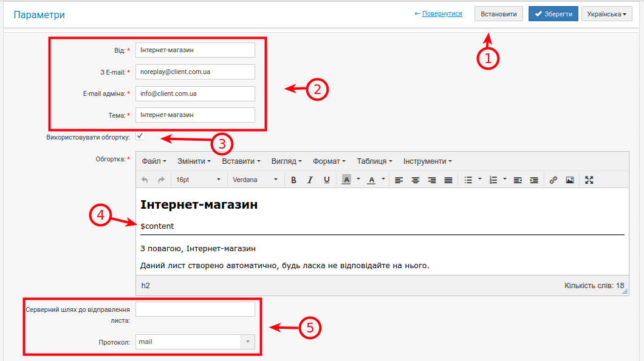Open the font color picker arrow

pyautogui.click(x=383, y=179)
